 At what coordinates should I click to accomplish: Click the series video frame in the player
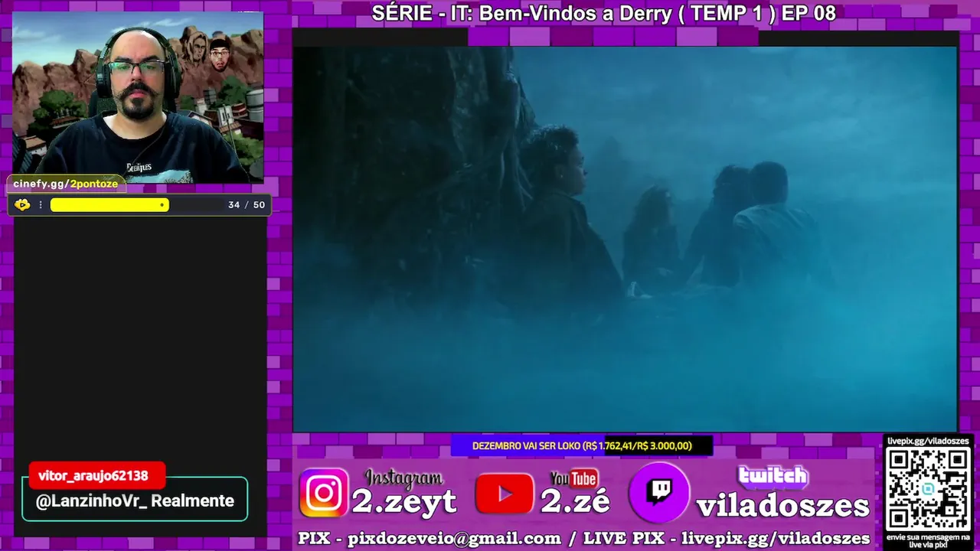click(625, 239)
